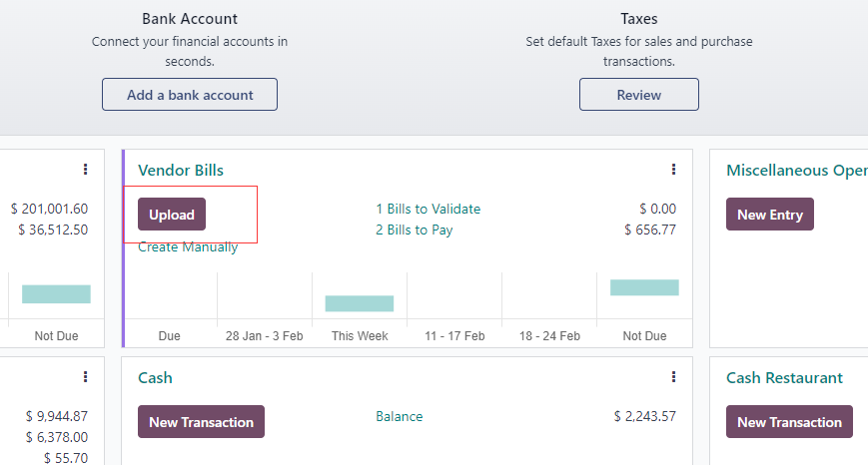The height and width of the screenshot is (465, 868).
Task: Open the Cash card kebab menu
Action: [x=673, y=377]
